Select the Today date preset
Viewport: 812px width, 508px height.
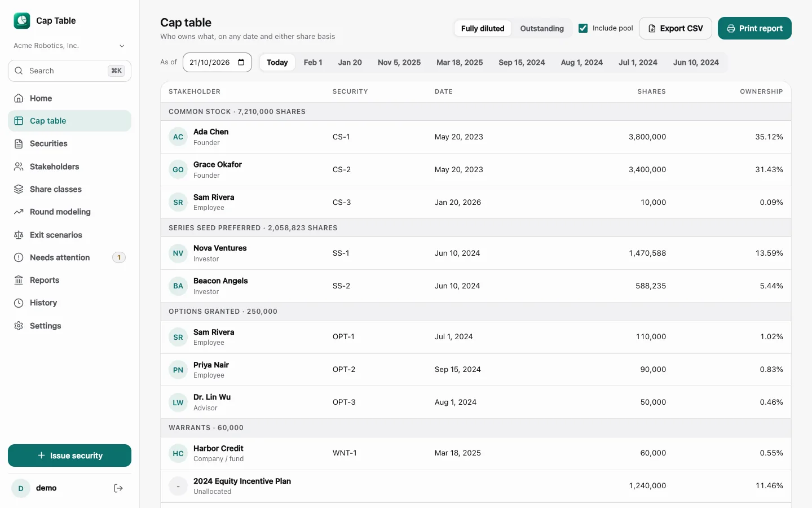pos(277,62)
